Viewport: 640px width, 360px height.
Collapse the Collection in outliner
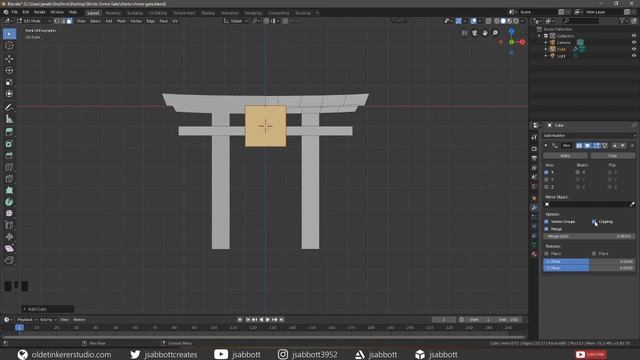[x=540, y=36]
